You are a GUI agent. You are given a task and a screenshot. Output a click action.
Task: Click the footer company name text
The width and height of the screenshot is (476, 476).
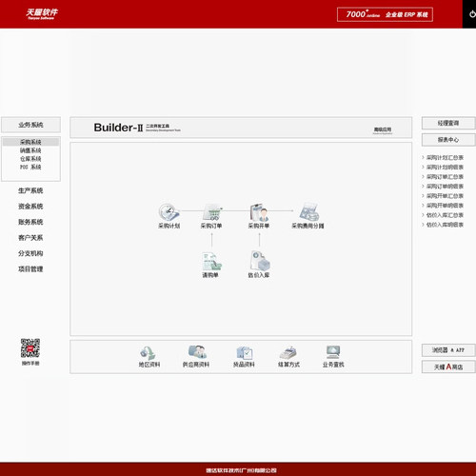[x=241, y=470]
